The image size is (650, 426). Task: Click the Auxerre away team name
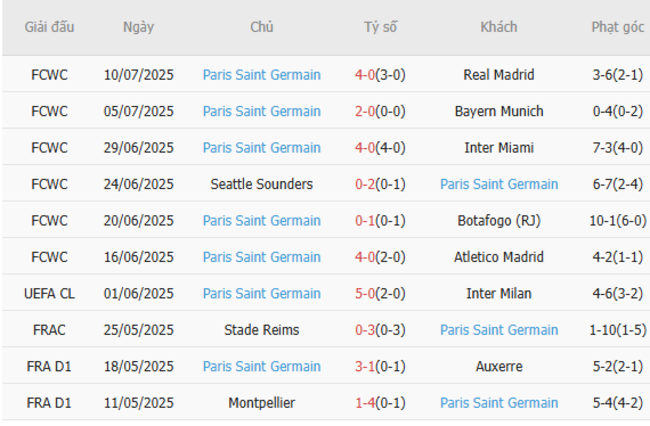498,367
